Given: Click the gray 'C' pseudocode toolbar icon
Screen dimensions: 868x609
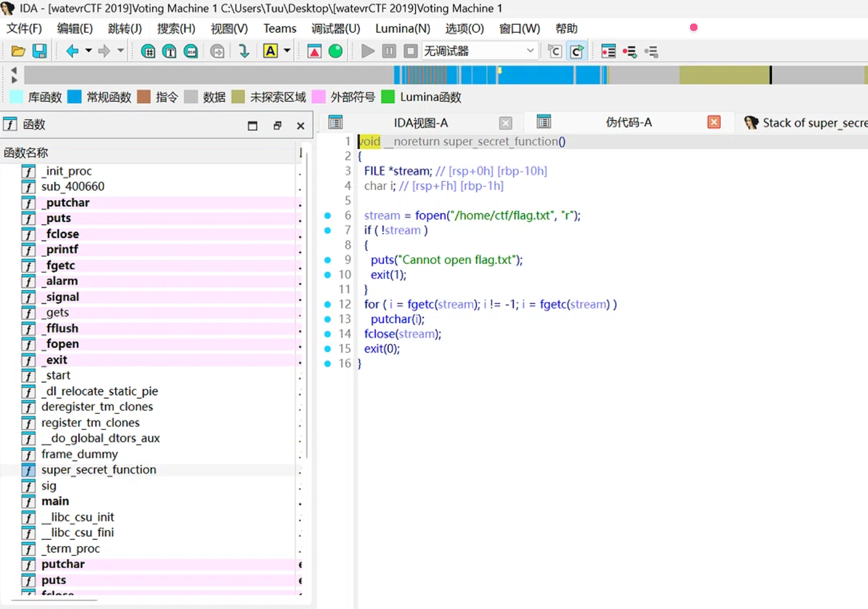Looking at the screenshot, I should tap(555, 51).
